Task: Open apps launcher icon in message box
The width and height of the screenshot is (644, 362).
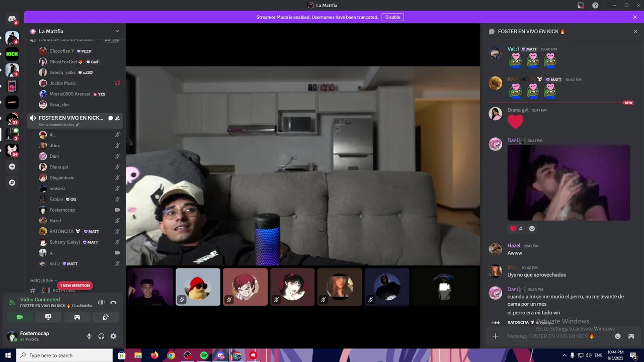Action: 631,336
